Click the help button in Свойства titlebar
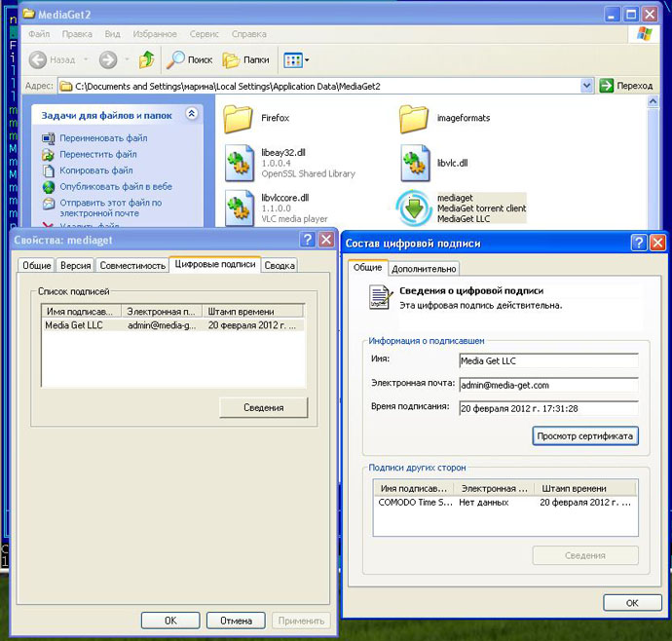 point(308,240)
